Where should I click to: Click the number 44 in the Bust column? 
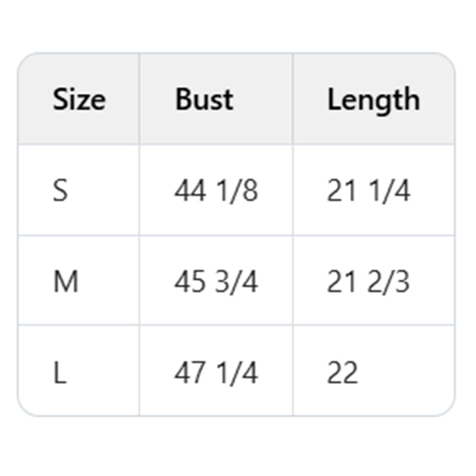tap(190, 191)
